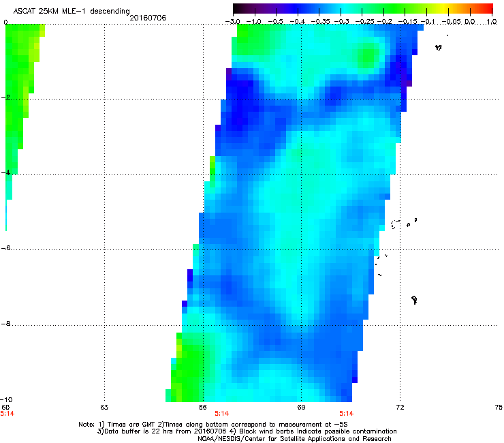Click the color bar label "-0.15"
The height and width of the screenshot is (443, 504).
(x=407, y=22)
